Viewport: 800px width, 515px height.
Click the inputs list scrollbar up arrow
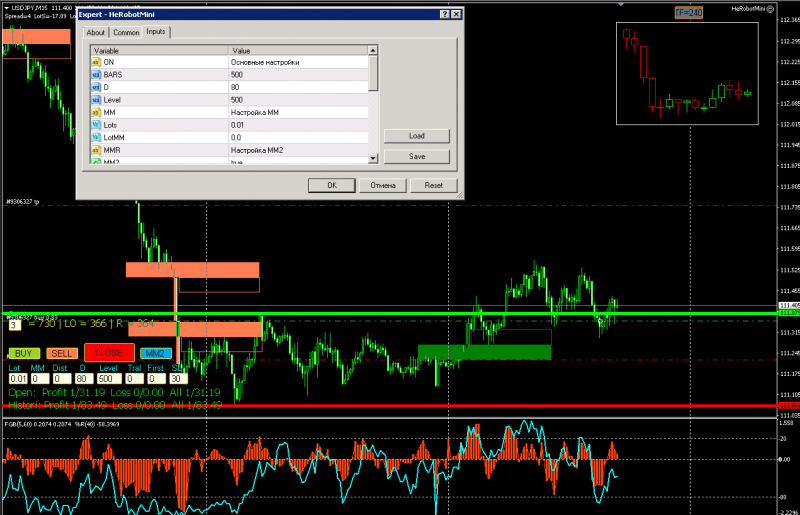(373, 51)
